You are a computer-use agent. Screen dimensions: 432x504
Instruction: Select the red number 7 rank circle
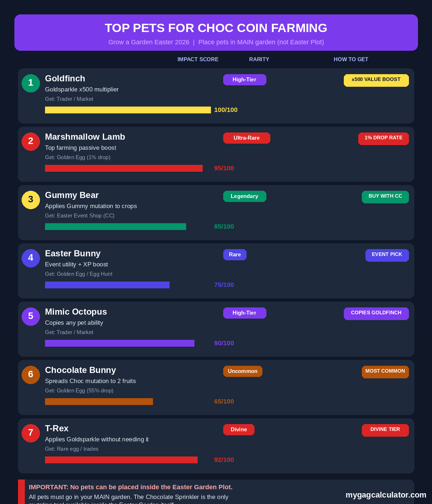[x=31, y=433]
